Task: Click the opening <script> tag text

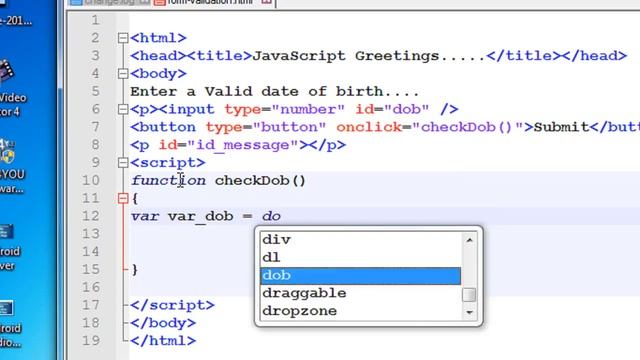Action: (168, 163)
